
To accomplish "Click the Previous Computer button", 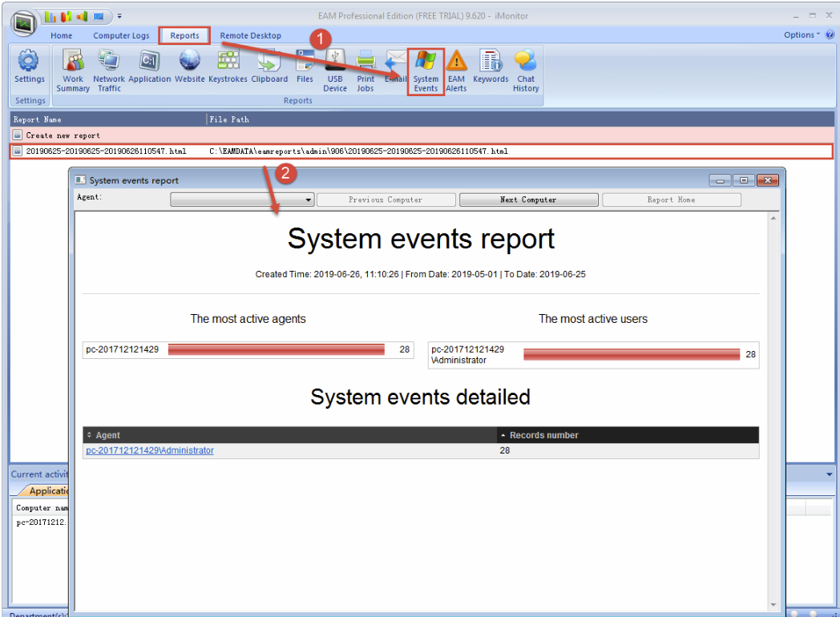I will point(386,200).
